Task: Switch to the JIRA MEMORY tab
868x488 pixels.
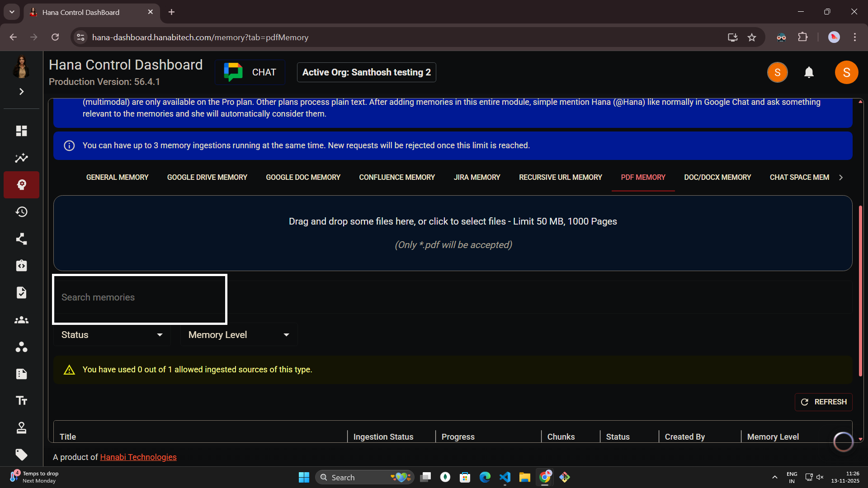Action: pyautogui.click(x=476, y=177)
